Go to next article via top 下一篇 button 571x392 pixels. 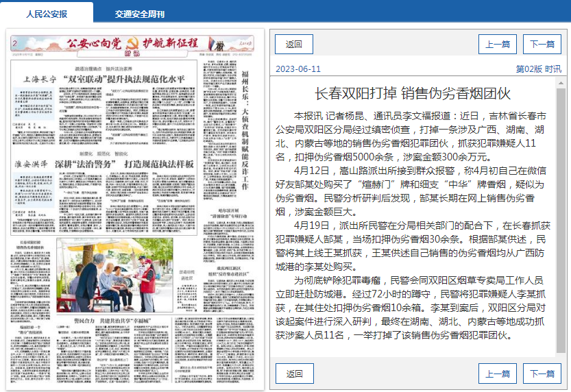click(x=542, y=45)
